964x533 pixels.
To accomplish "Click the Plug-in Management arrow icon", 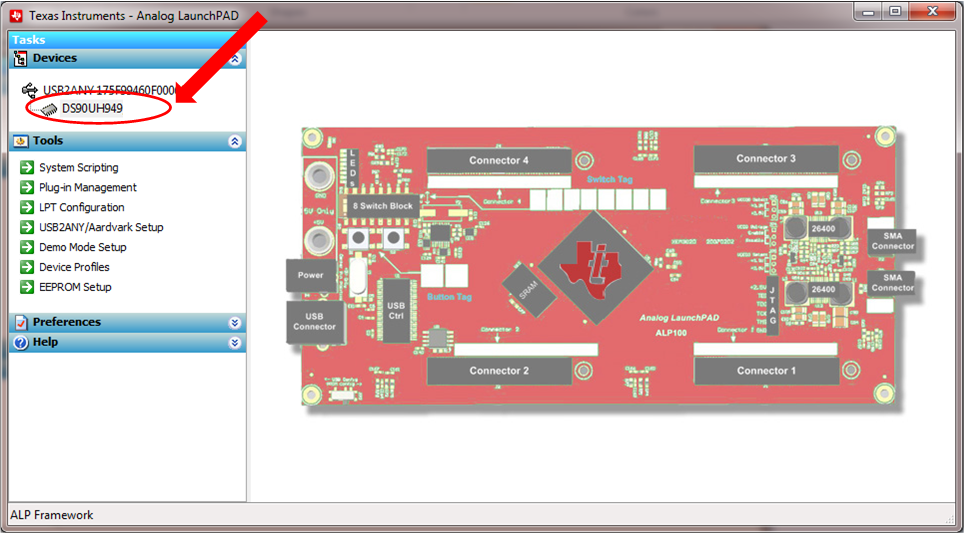I will (27, 188).
